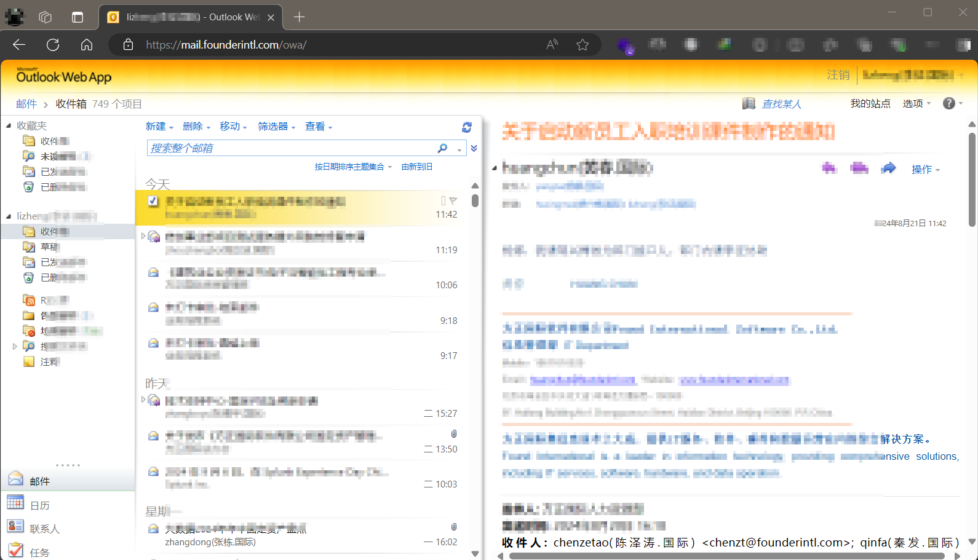Click the Reply All icon in reading pane
Viewport: 978px width, 560px height.
pos(859,168)
